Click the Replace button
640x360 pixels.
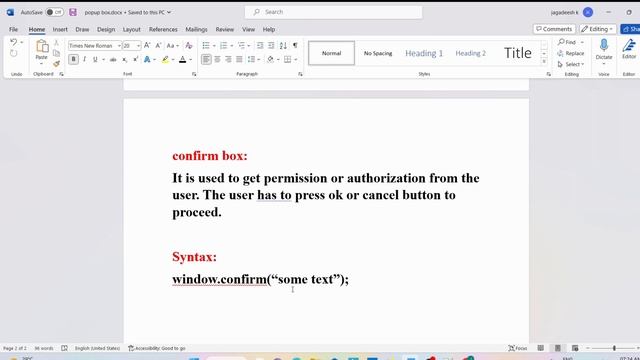[571, 53]
